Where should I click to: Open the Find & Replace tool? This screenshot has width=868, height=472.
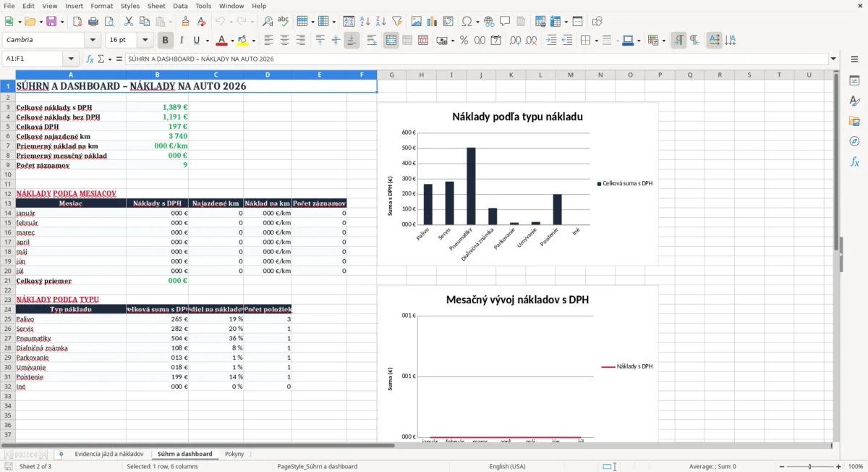pyautogui.click(x=268, y=22)
